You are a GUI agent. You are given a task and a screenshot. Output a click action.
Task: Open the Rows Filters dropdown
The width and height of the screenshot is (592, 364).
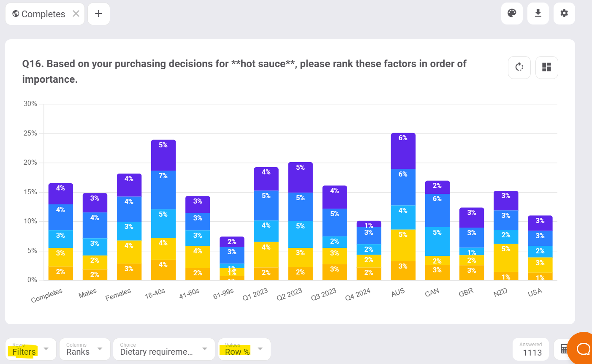click(x=30, y=349)
